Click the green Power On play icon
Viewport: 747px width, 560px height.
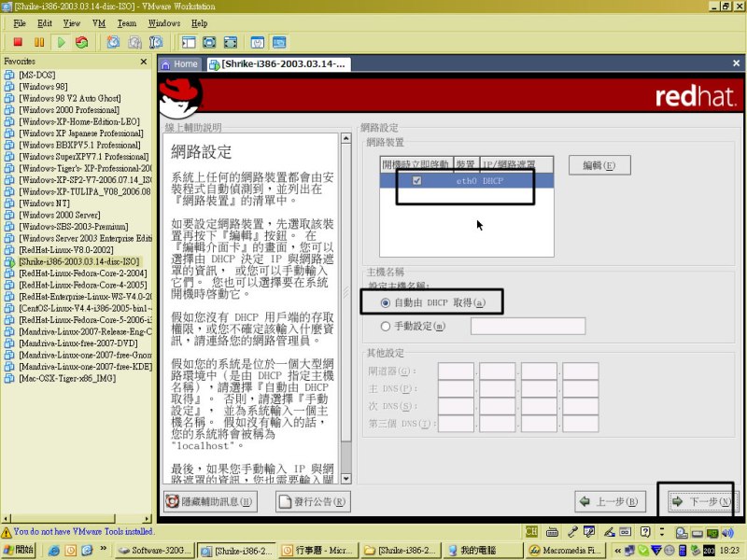pos(61,42)
